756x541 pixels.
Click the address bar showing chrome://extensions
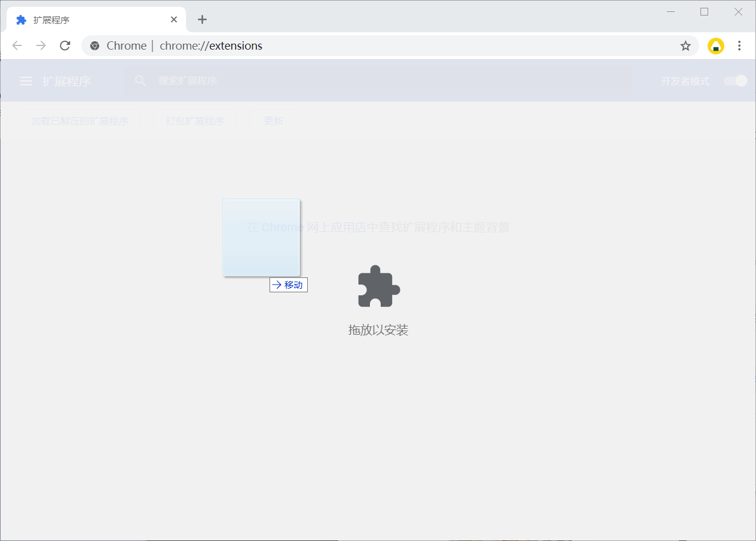390,46
